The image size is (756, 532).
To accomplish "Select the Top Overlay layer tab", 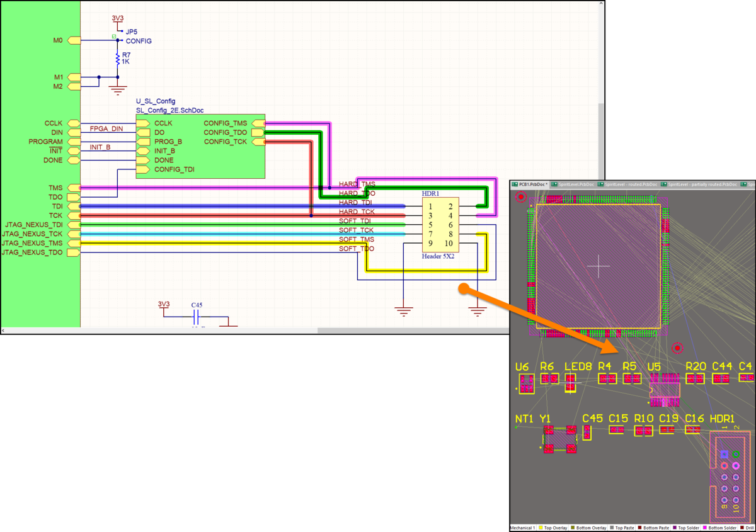I will pyautogui.click(x=554, y=528).
